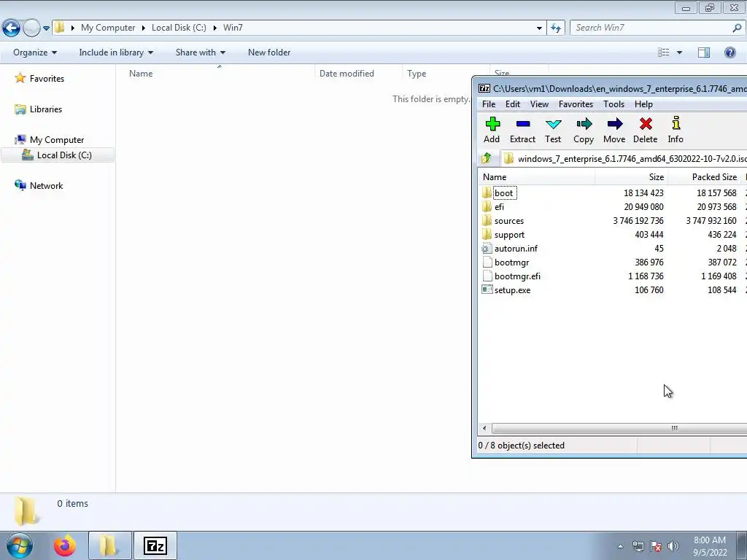Click the 7-Zip horizontal scrollbar thumb
This screenshot has height=560, width=747.
coord(619,428)
